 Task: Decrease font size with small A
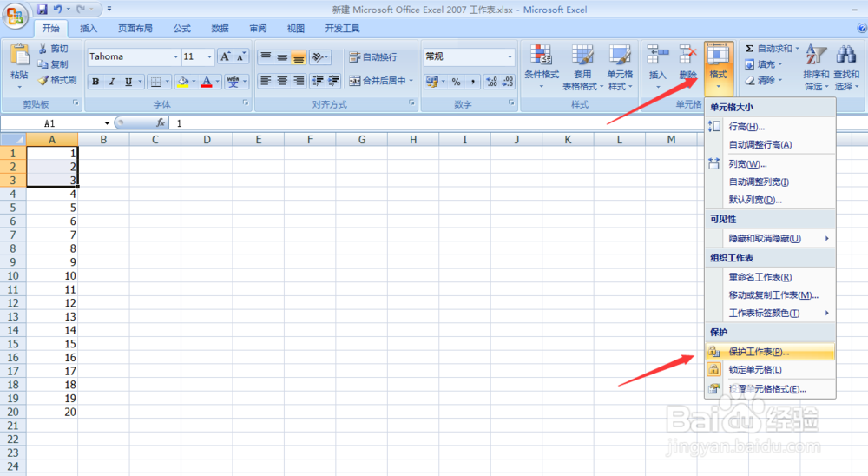240,56
